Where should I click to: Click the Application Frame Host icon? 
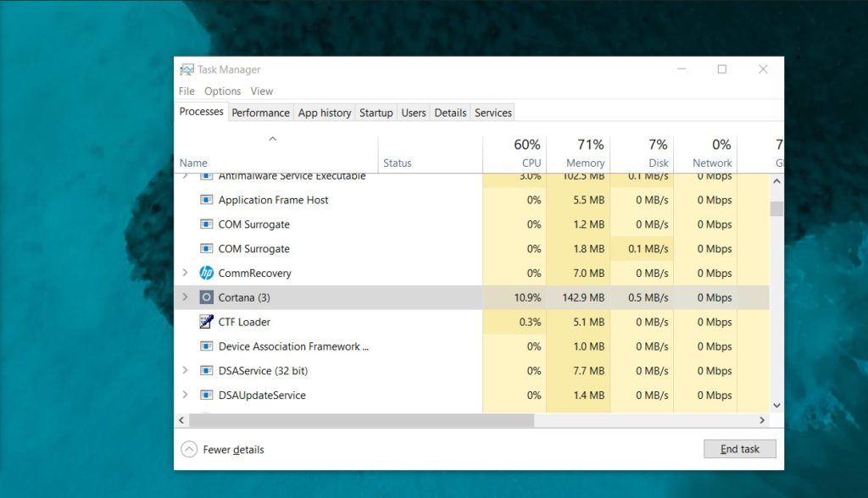coord(205,200)
